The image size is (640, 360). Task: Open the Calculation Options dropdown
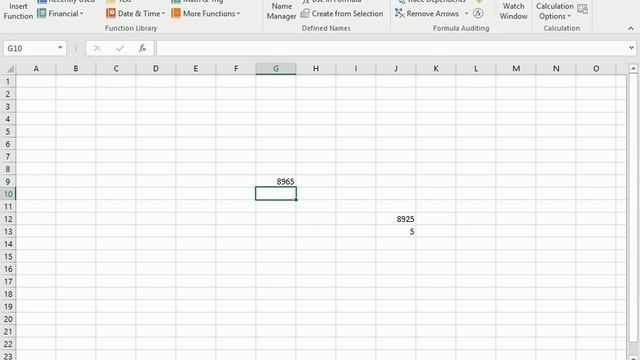[x=555, y=11]
